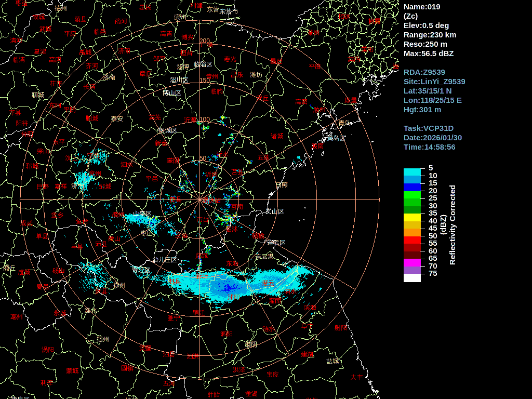Click the Reflectivity Corrected legend title
Image resolution: width=532 pixels, height=399 pixels.
(452, 225)
